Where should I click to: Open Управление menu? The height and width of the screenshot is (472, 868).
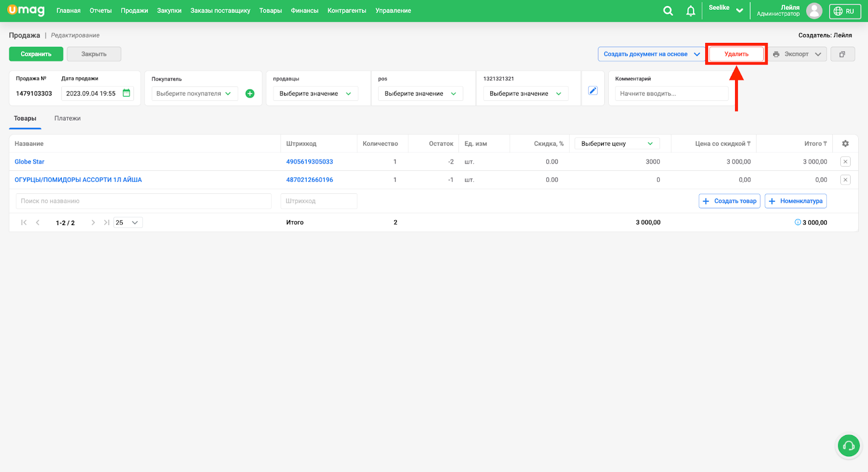(x=393, y=11)
